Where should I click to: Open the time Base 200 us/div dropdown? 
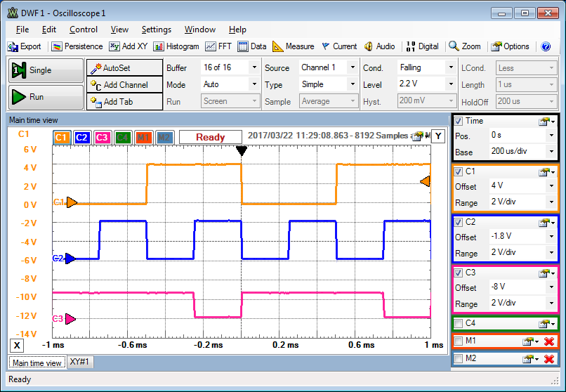[x=551, y=152]
